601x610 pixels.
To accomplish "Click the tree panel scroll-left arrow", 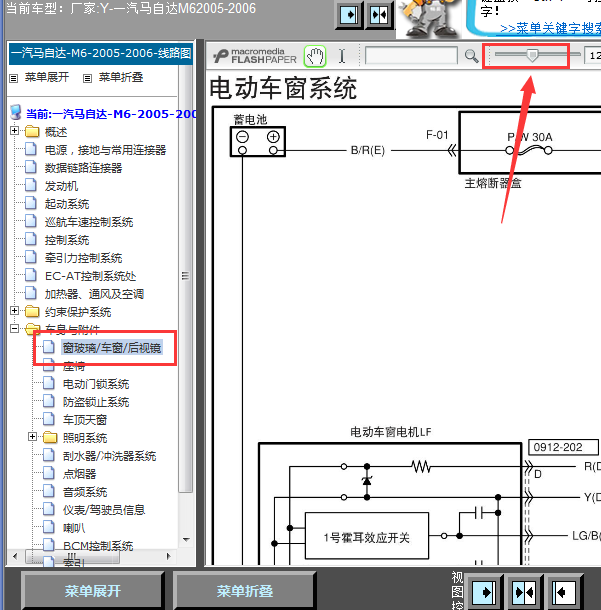I will [x=15, y=556].
